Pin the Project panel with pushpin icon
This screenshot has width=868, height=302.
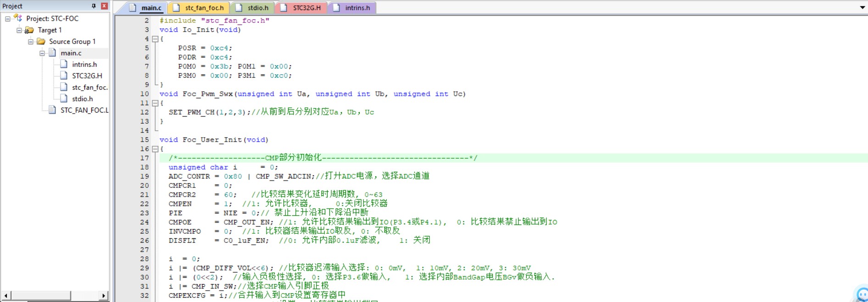(94, 6)
